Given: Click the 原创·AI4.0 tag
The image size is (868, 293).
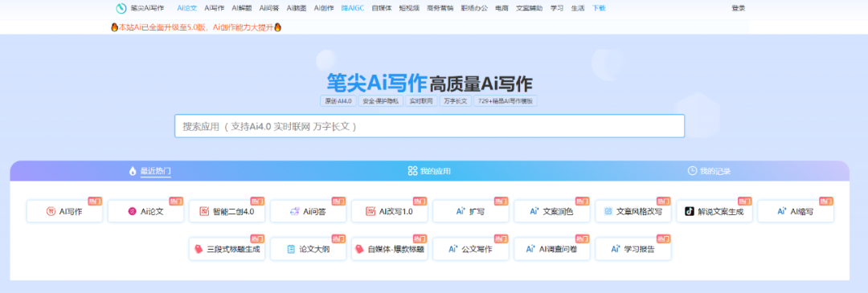Looking at the screenshot, I should pyautogui.click(x=338, y=102).
